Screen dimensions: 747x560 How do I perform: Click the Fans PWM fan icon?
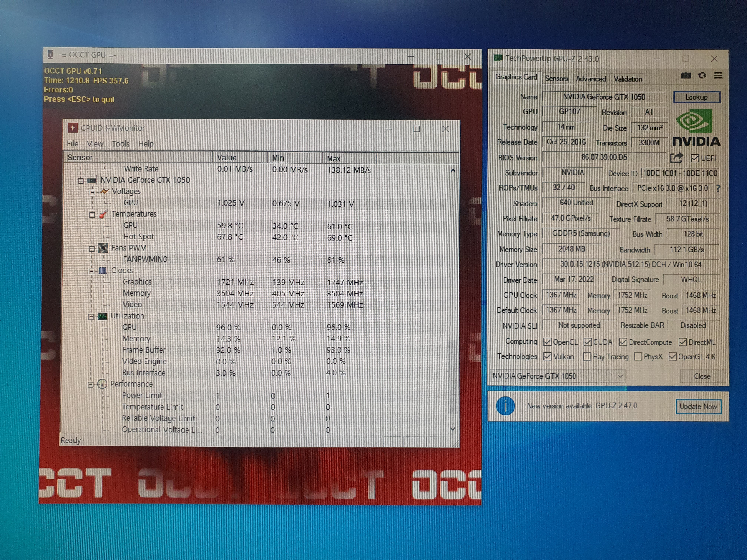tap(103, 248)
